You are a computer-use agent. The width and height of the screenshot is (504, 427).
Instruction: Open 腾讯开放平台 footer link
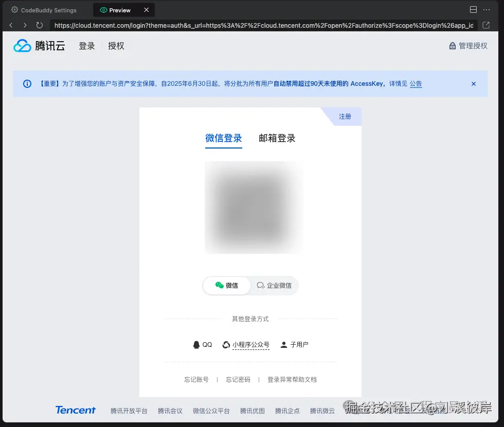[129, 411]
